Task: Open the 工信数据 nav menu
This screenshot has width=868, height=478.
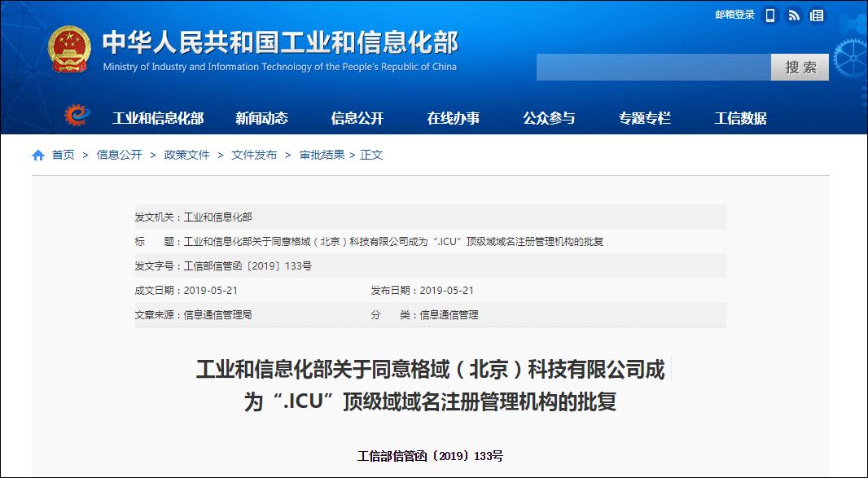Action: click(x=740, y=118)
